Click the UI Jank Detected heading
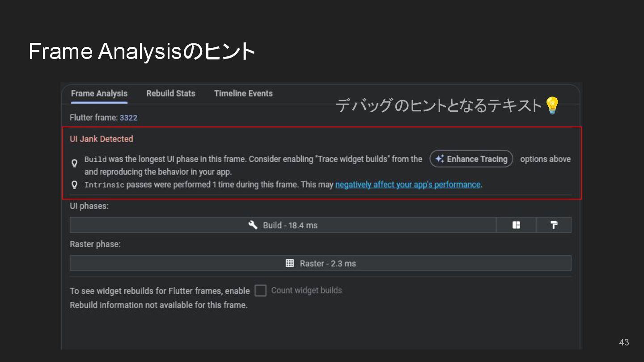The height and width of the screenshot is (362, 644). point(102,139)
